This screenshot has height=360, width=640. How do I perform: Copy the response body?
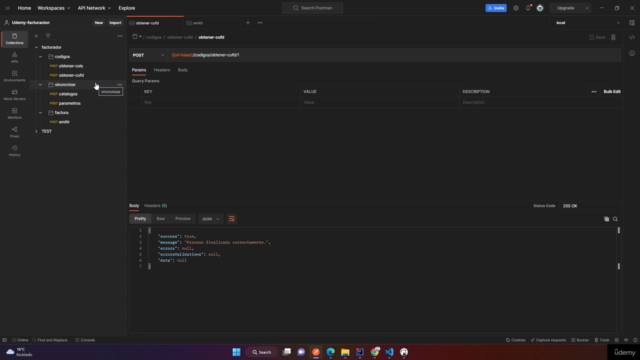(607, 219)
